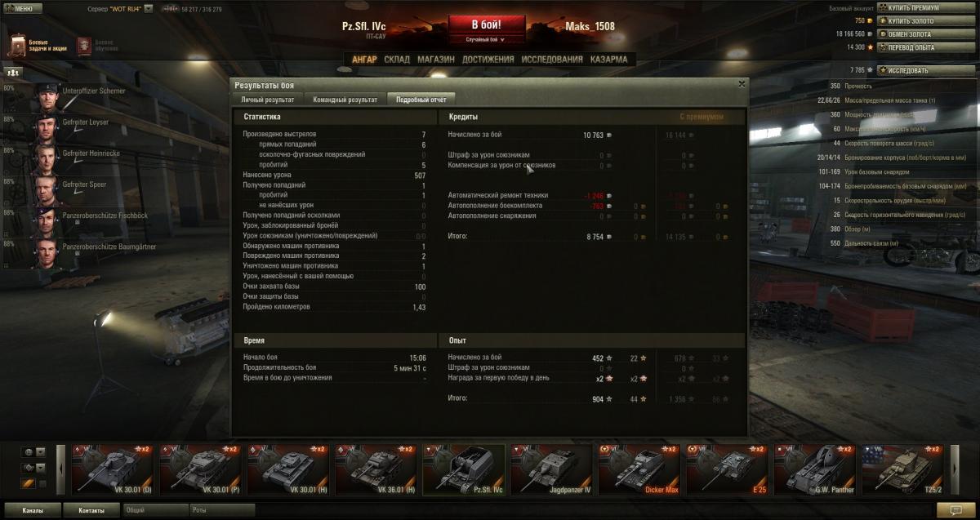
Task: Expand Случайный бой battle mode selector
Action: [x=485, y=39]
